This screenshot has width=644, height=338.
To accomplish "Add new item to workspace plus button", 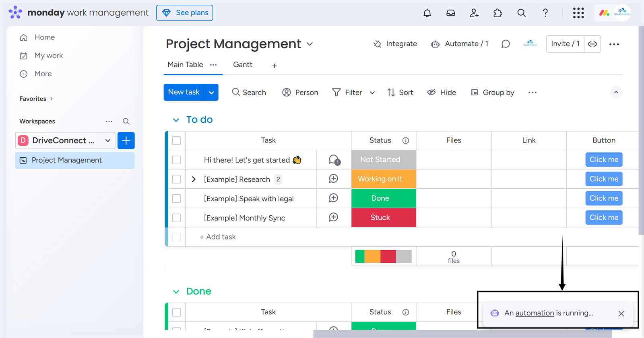I will pos(126,140).
